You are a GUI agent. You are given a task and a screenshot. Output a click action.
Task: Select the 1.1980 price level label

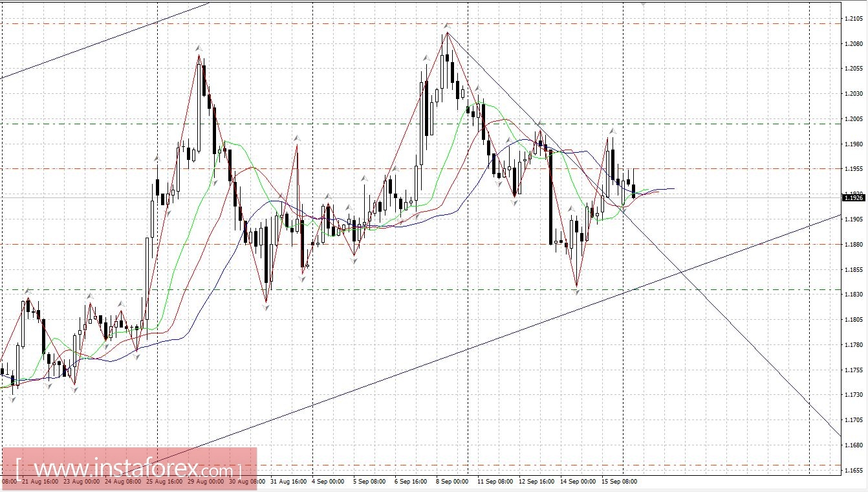click(854, 144)
